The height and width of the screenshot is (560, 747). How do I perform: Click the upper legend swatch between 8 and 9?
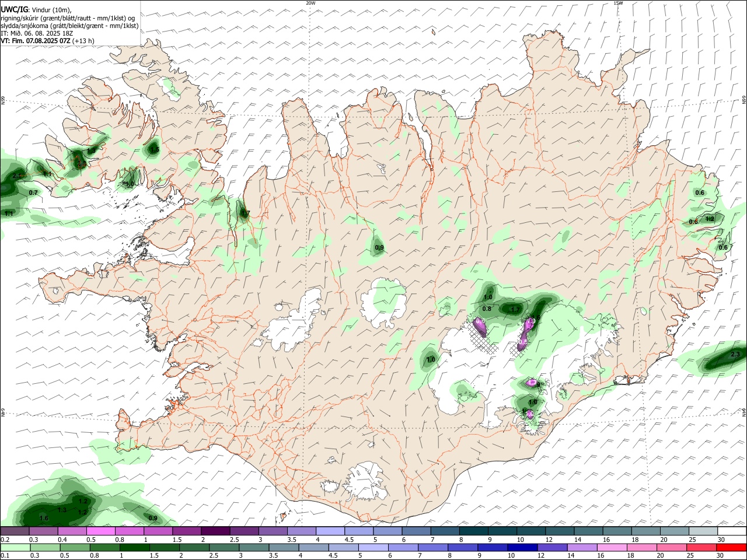click(473, 531)
